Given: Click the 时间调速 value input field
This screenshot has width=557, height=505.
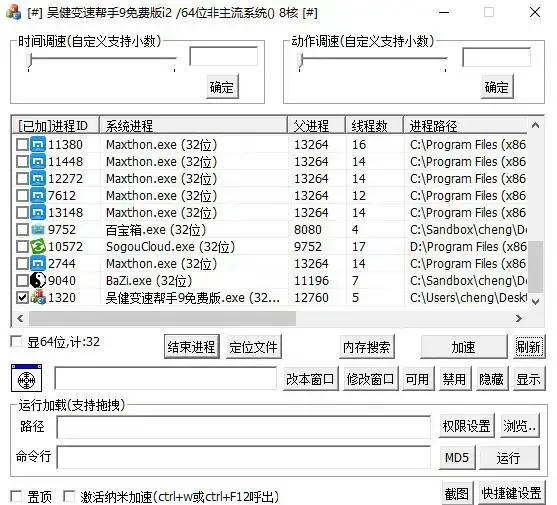Looking at the screenshot, I should point(223,56).
